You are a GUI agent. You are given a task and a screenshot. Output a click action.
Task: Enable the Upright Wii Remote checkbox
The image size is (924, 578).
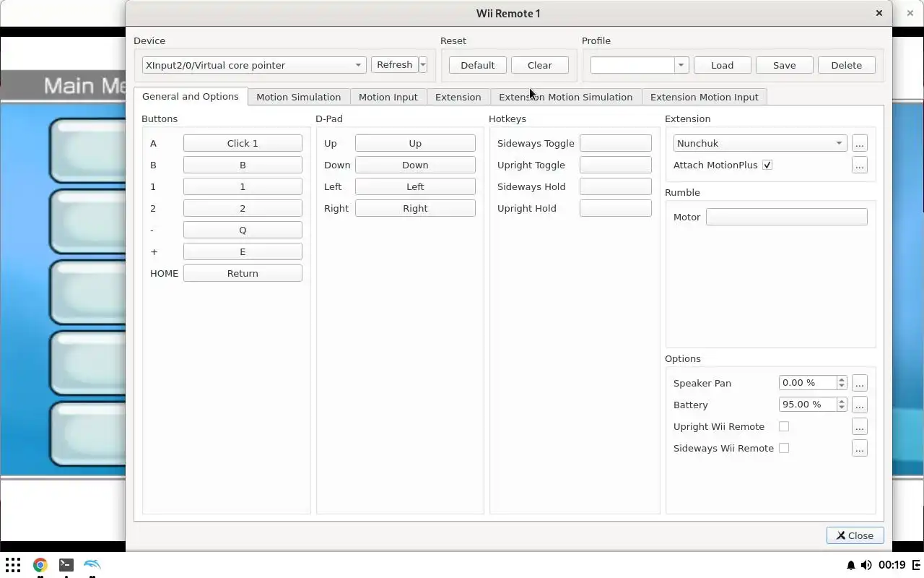click(784, 426)
